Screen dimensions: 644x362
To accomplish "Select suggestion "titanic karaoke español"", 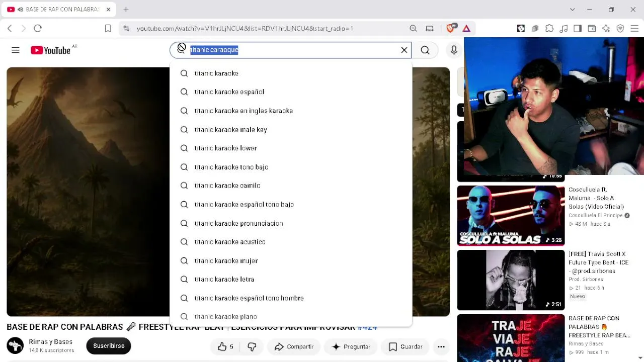I will [x=291, y=92].
